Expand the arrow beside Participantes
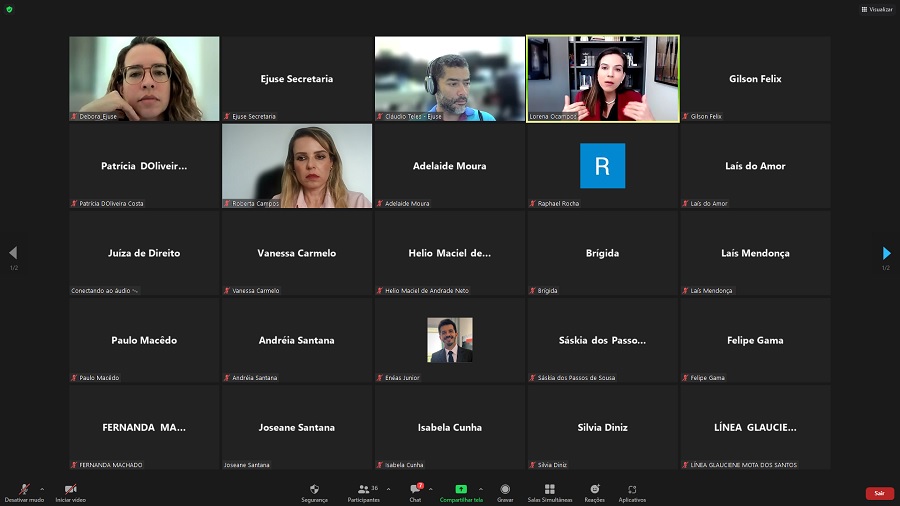 pyautogui.click(x=388, y=489)
